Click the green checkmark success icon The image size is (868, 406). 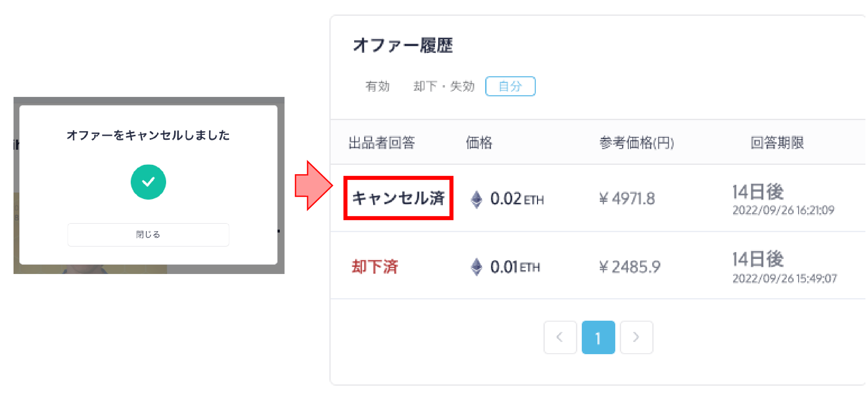click(x=148, y=182)
